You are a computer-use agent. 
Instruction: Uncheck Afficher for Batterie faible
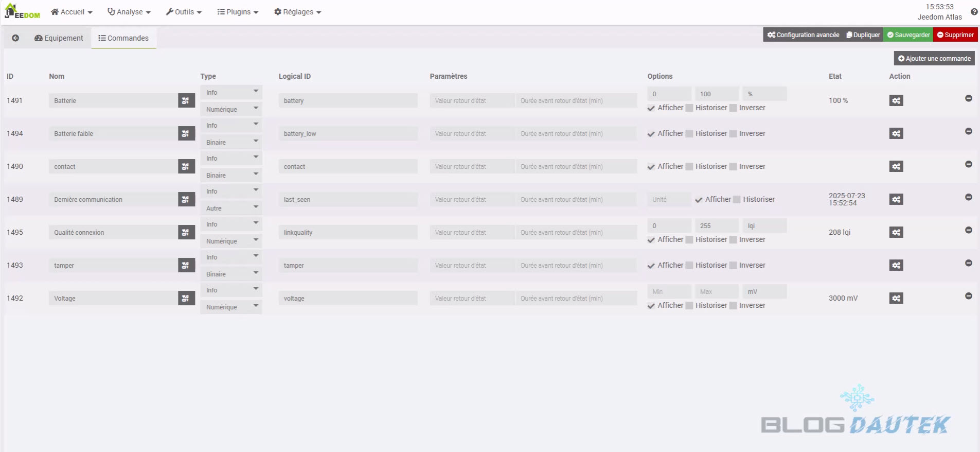point(651,134)
